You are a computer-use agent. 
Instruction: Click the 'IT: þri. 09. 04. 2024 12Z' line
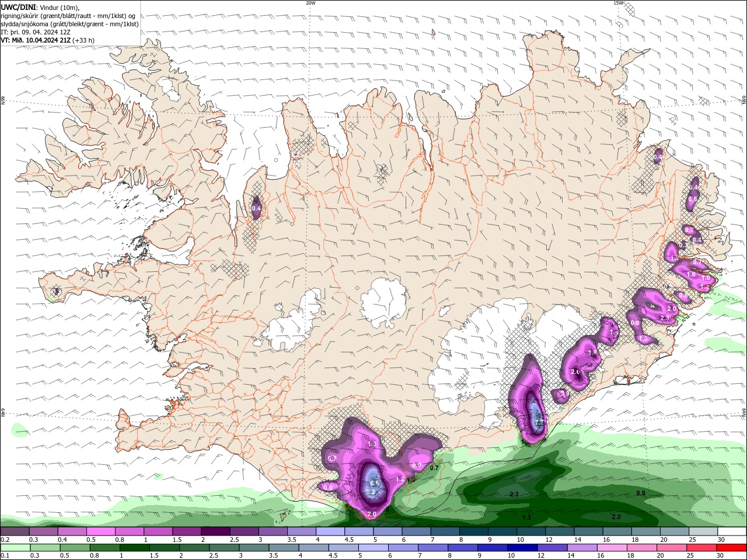click(x=36, y=32)
